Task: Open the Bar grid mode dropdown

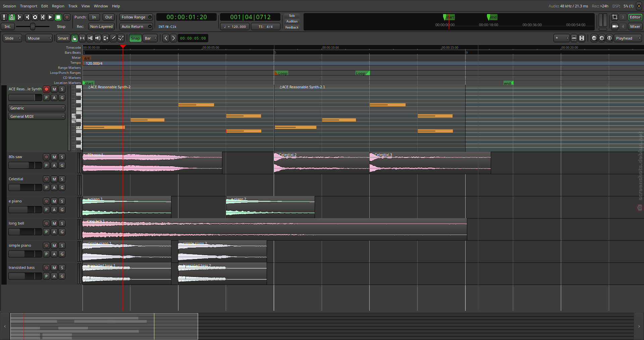Action: 150,38
